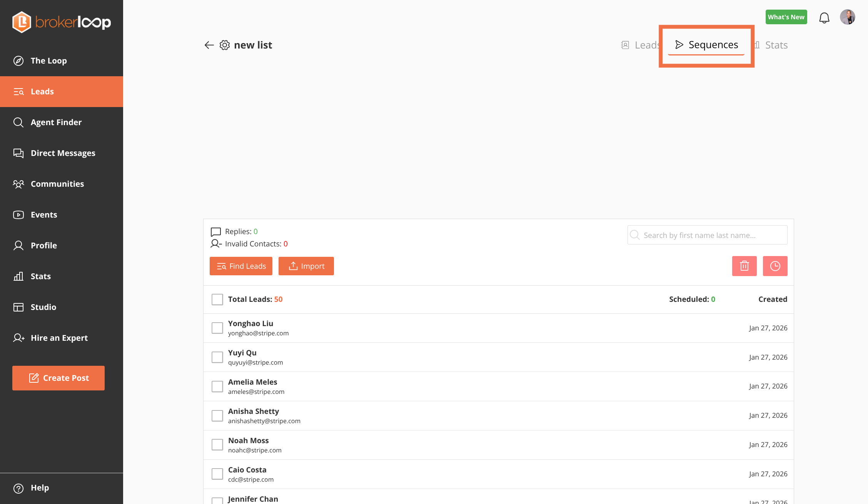Open the Stats tab at top right
The image size is (868, 504).
click(x=777, y=45)
